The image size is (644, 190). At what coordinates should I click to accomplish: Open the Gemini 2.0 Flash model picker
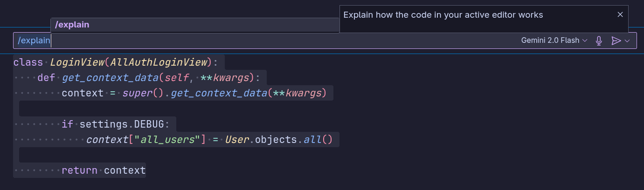click(x=554, y=41)
